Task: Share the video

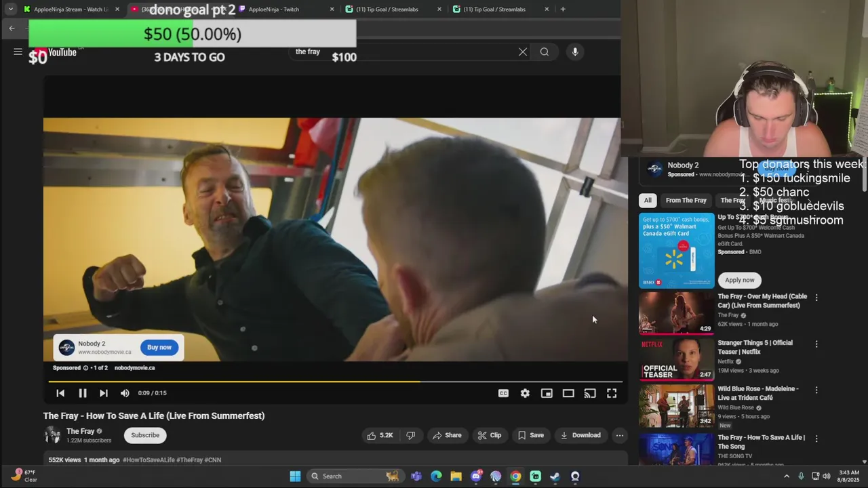Action: [x=447, y=435]
